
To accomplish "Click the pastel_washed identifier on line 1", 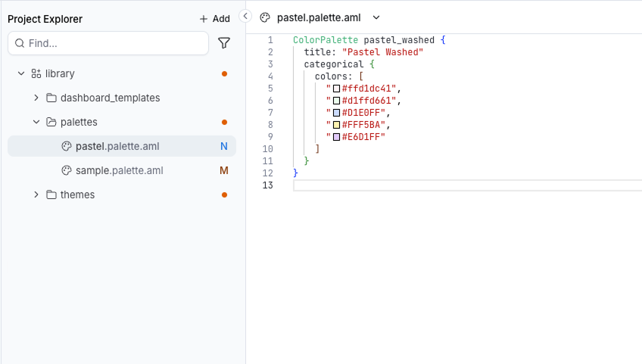I will 399,40.
